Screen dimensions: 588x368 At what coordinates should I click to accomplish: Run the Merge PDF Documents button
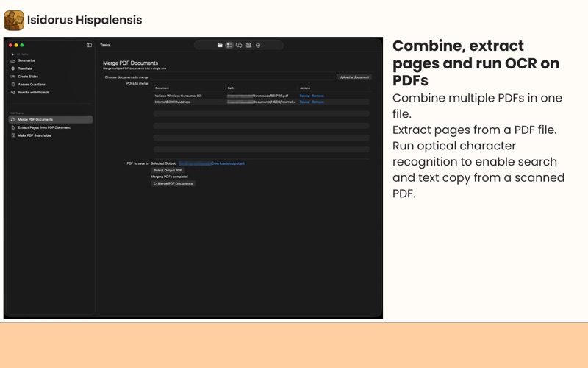tap(173, 183)
